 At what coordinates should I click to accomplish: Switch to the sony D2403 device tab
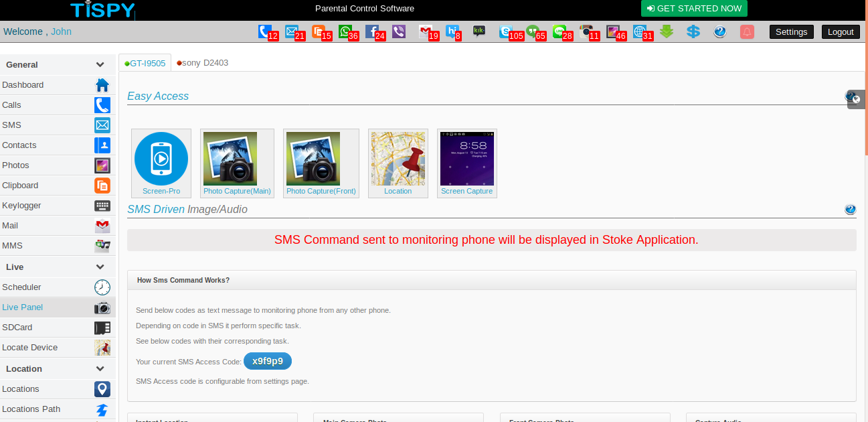[x=202, y=63]
